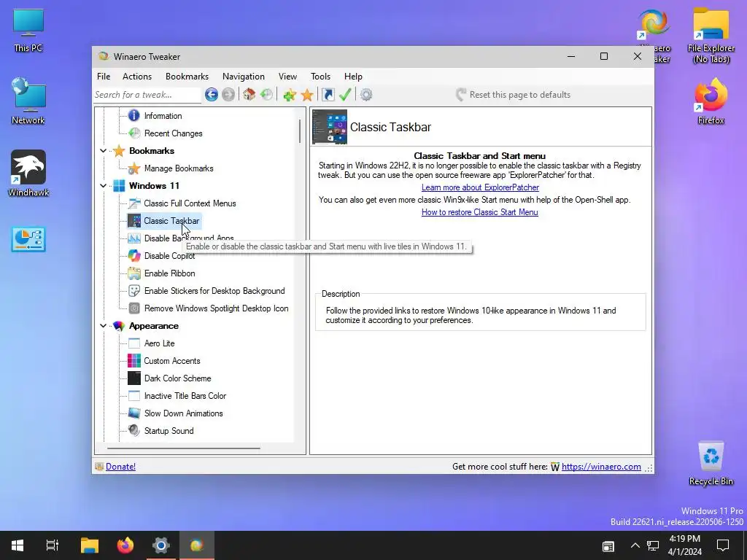This screenshot has height=560, width=747.
Task: Open the File menu
Action: pos(104,77)
